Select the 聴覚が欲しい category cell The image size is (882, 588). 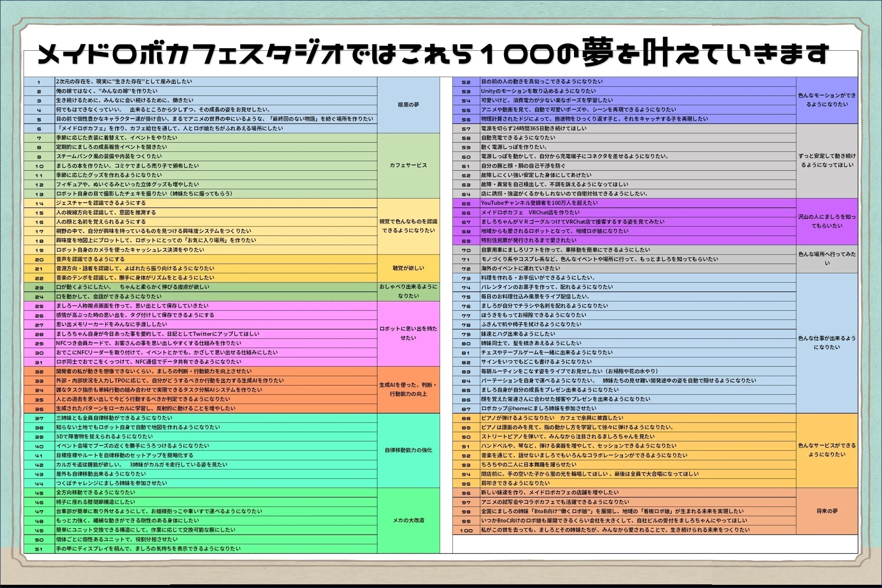click(408, 268)
